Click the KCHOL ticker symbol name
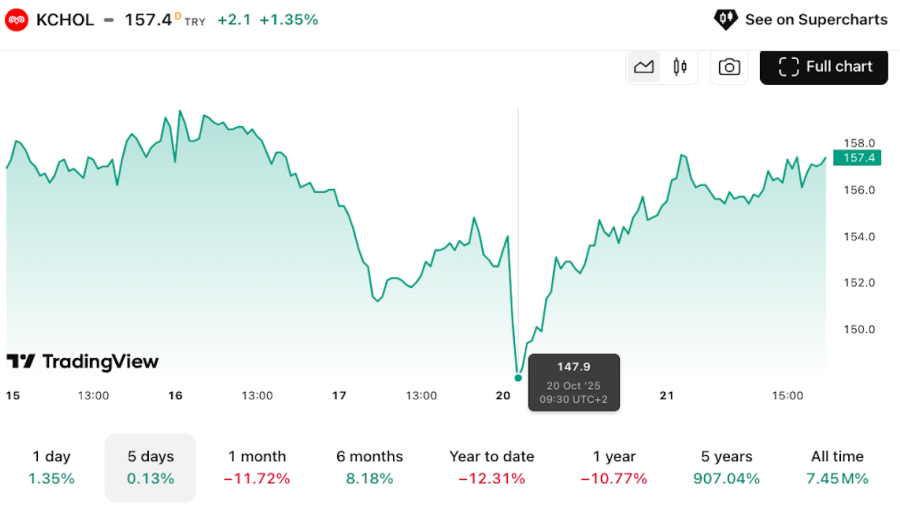The image size is (900, 510). [x=65, y=20]
